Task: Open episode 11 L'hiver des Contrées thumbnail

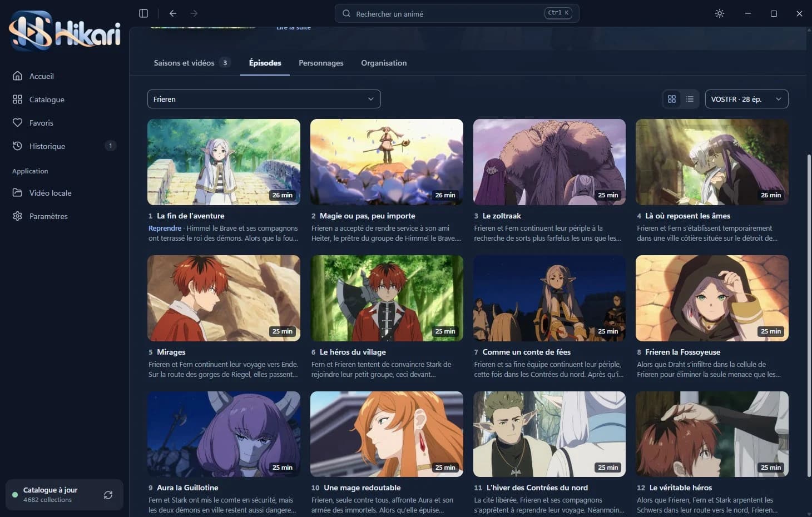Action: [x=549, y=434]
